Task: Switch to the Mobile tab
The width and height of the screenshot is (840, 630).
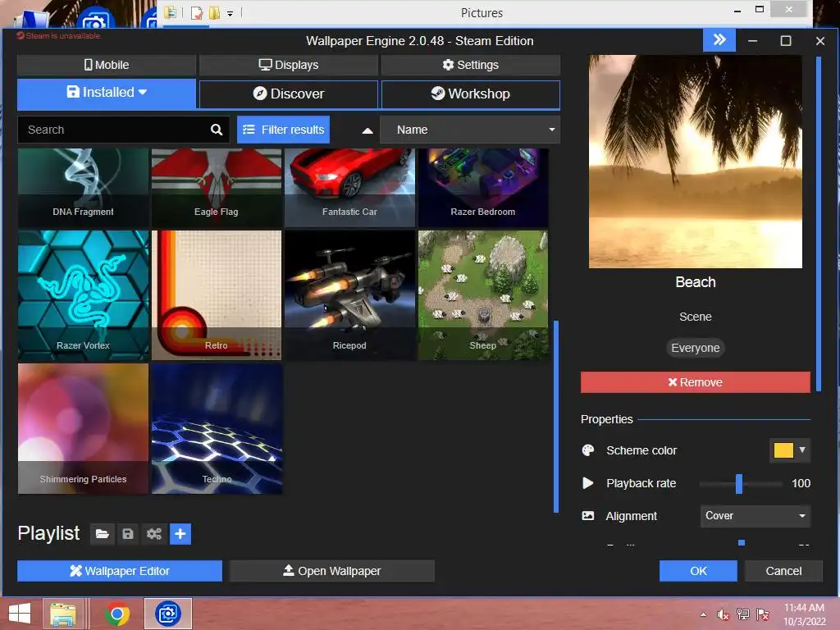Action: point(107,65)
